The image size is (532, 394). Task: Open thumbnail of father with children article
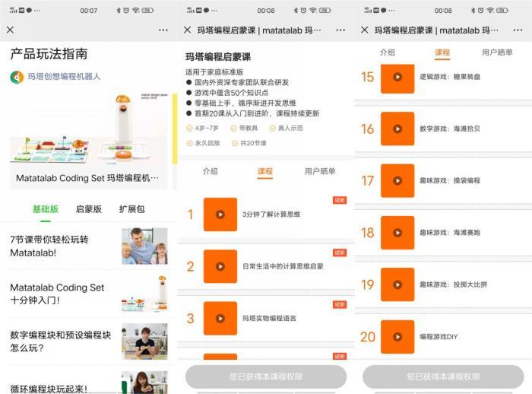tap(144, 246)
